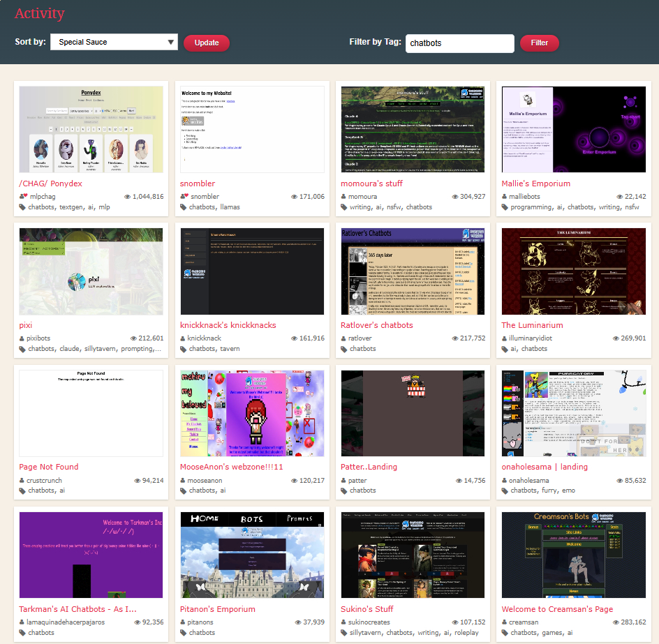The height and width of the screenshot is (644, 659).
Task: Click the roleplay tag on Sukino's Stuff
Action: click(466, 633)
